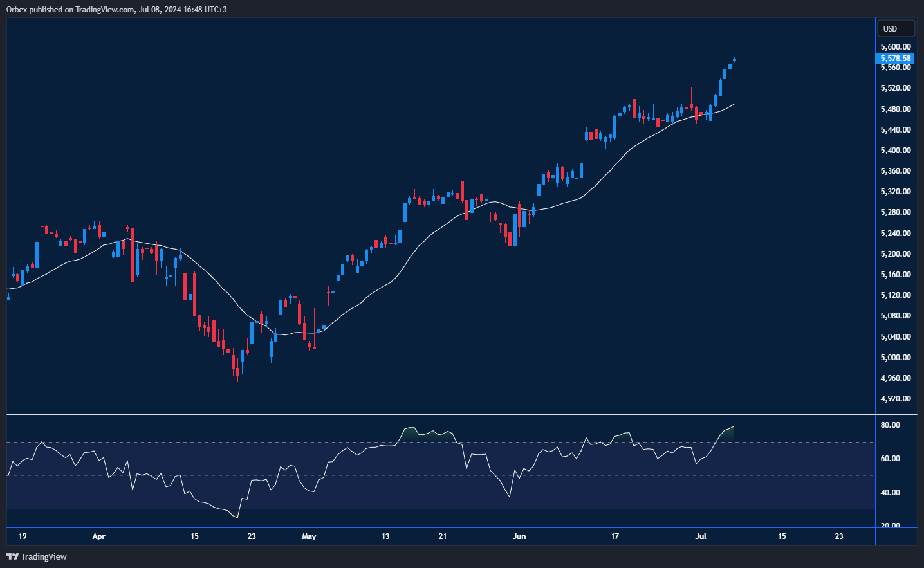The image size is (924, 568).
Task: Click the TradingView logo icon
Action: [14, 556]
